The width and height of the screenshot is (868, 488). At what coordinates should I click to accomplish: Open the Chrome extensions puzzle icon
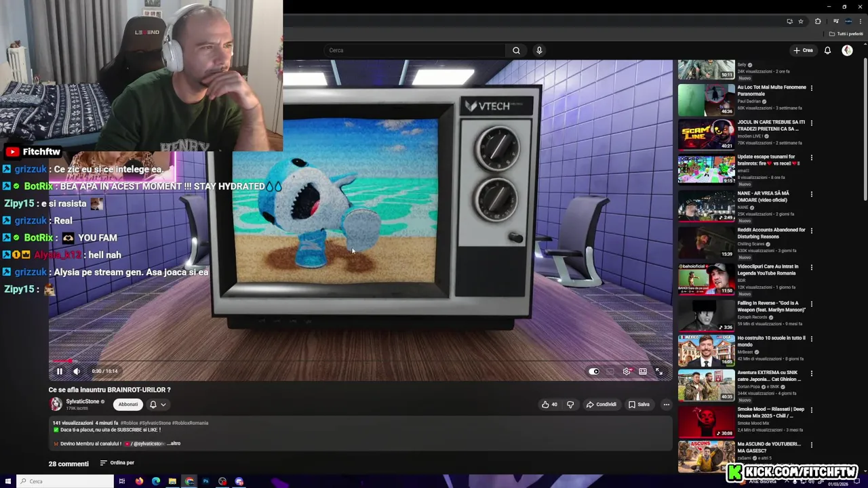point(818,21)
